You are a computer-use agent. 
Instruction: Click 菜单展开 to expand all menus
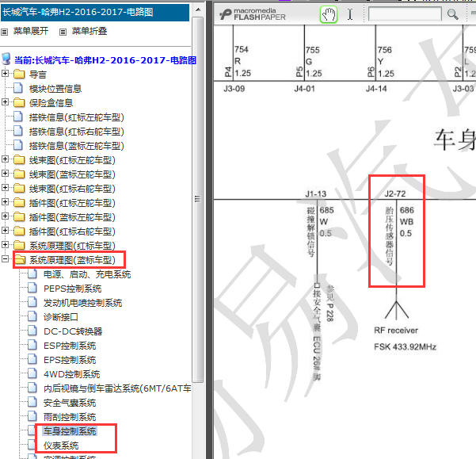click(x=31, y=31)
